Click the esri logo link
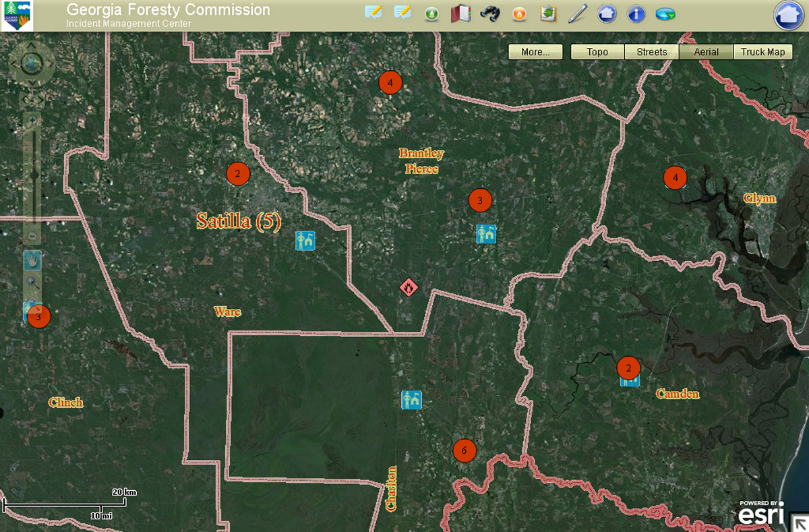 tap(762, 512)
